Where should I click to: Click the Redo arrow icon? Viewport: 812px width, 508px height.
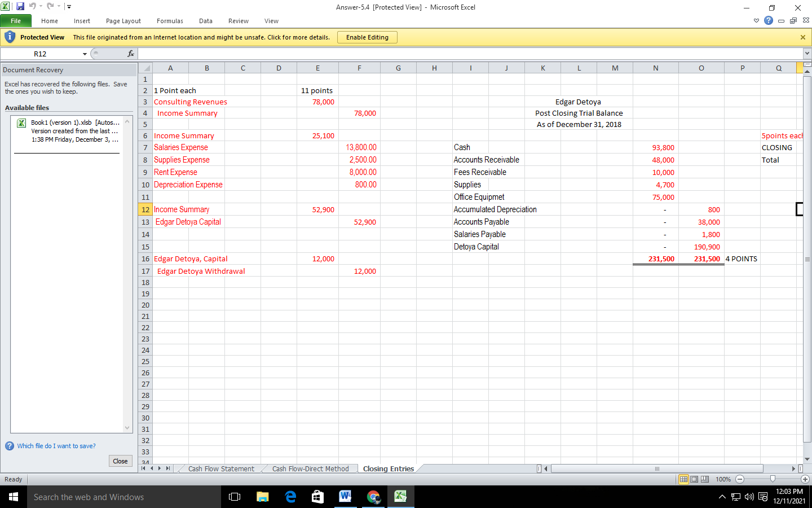(50, 7)
